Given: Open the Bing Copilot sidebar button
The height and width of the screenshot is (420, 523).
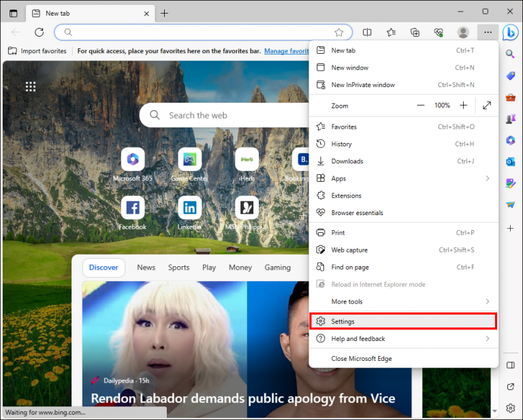Looking at the screenshot, I should pos(510,32).
